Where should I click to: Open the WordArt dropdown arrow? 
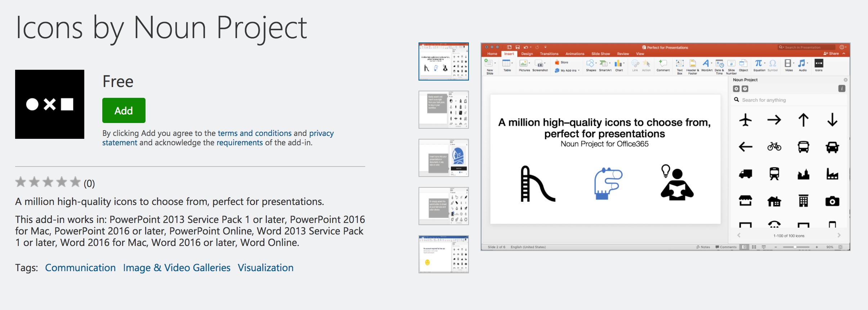(712, 63)
